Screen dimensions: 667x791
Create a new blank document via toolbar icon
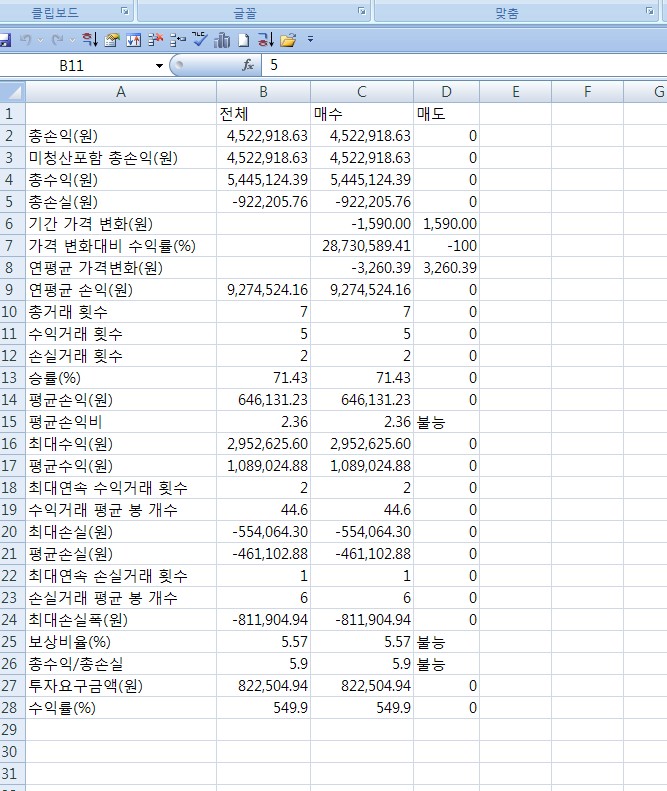(x=243, y=40)
